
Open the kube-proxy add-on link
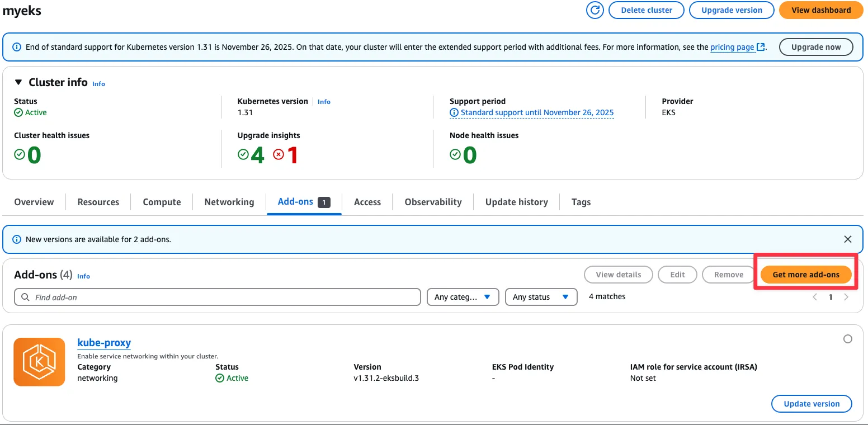(104, 343)
